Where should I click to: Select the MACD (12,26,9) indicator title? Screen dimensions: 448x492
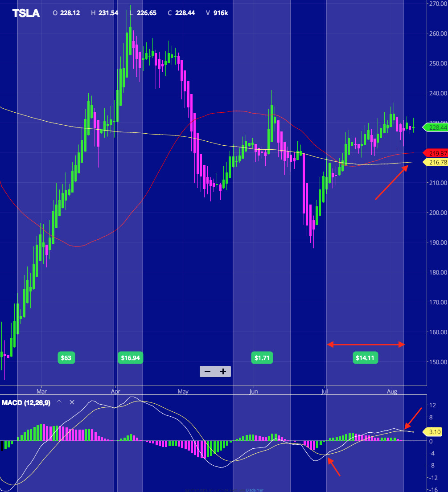pyautogui.click(x=26, y=402)
